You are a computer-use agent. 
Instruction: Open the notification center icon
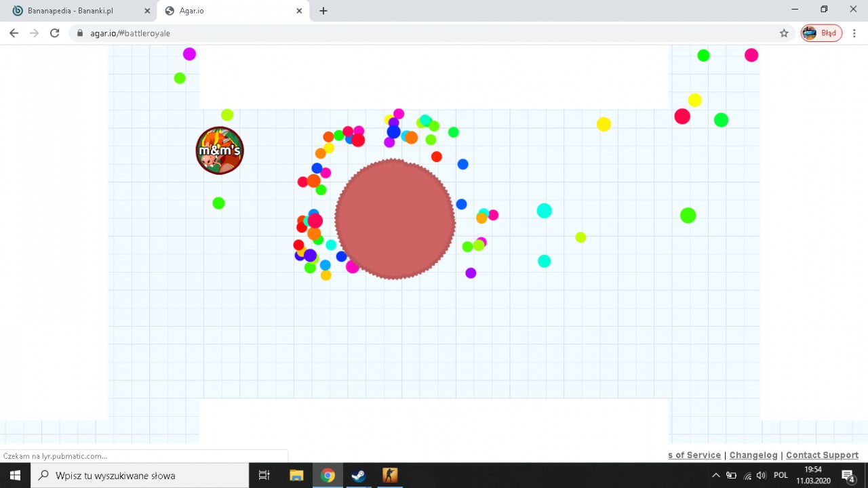click(x=848, y=475)
